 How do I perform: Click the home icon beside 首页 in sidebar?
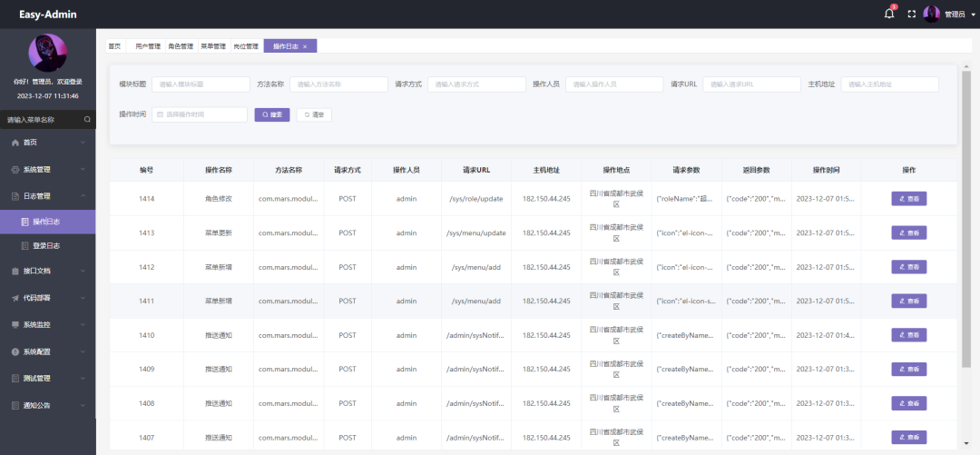(15, 143)
